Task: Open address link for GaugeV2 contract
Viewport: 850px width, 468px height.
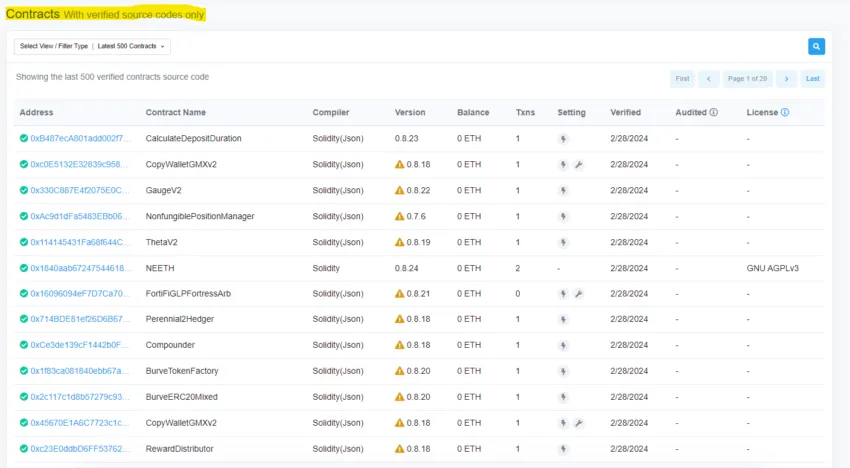Action: 80,191
